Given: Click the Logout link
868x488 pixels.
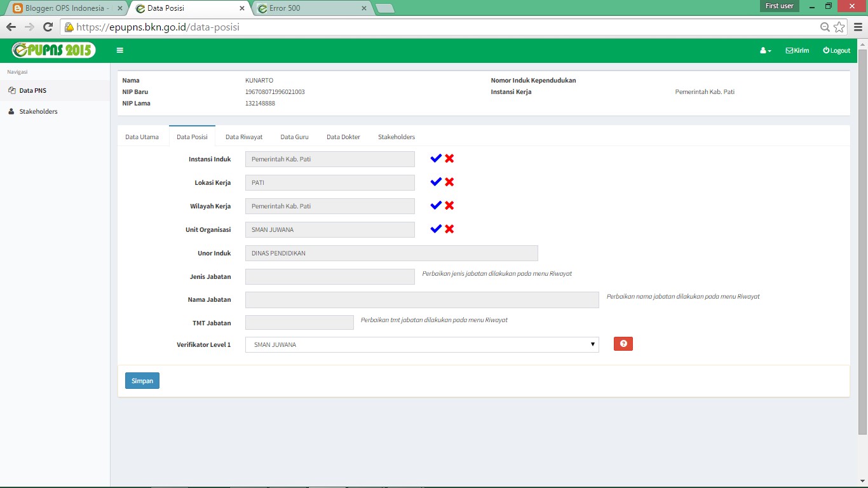Looking at the screenshot, I should coord(836,50).
